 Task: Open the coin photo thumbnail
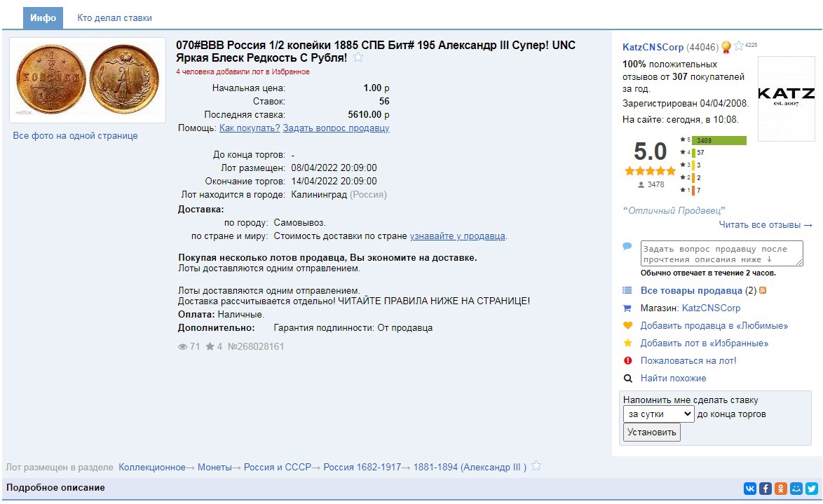coord(87,81)
